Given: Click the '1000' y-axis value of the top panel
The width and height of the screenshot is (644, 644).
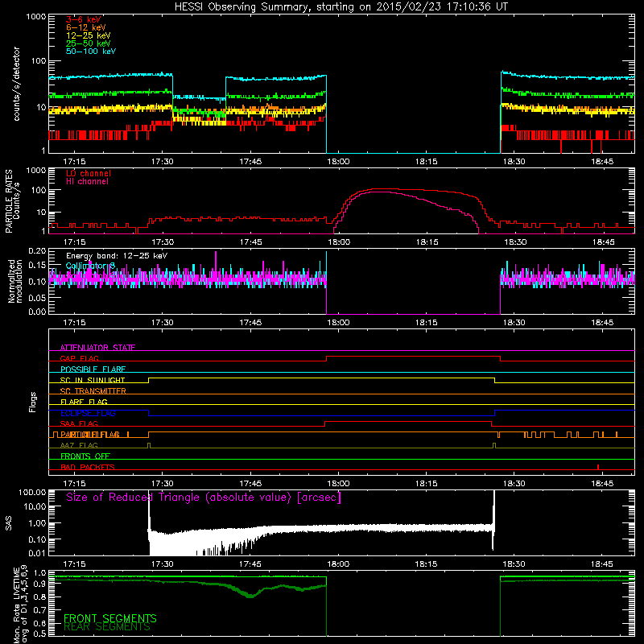Looking at the screenshot, I should point(35,17).
